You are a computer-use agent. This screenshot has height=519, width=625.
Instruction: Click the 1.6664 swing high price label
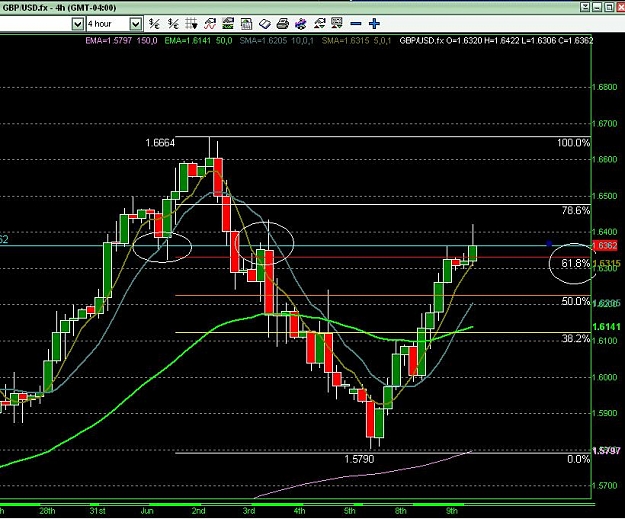(160, 143)
